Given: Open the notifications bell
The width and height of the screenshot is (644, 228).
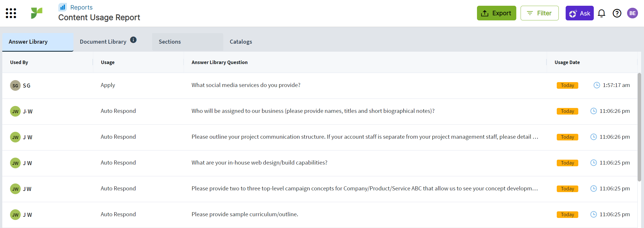Looking at the screenshot, I should coord(602,13).
